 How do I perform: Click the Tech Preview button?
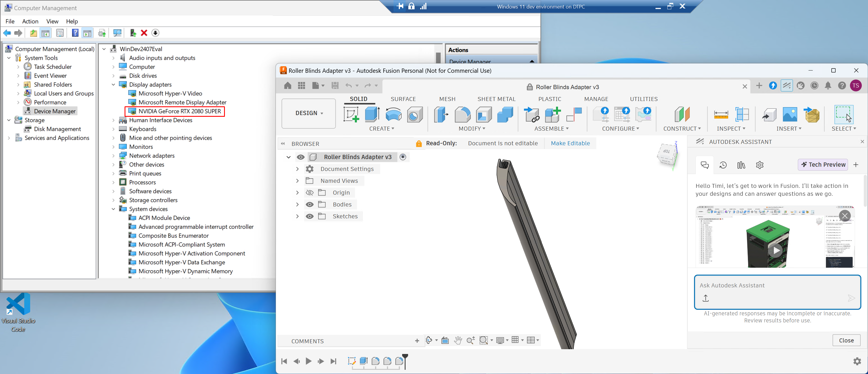(823, 164)
